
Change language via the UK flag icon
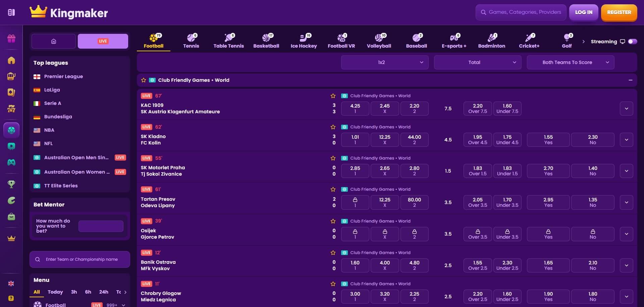(x=11, y=283)
